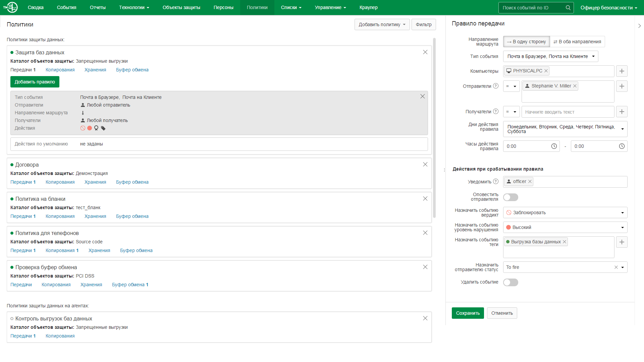Select the В оба направления route direction
Screen dimensions: 644x362
(577, 42)
